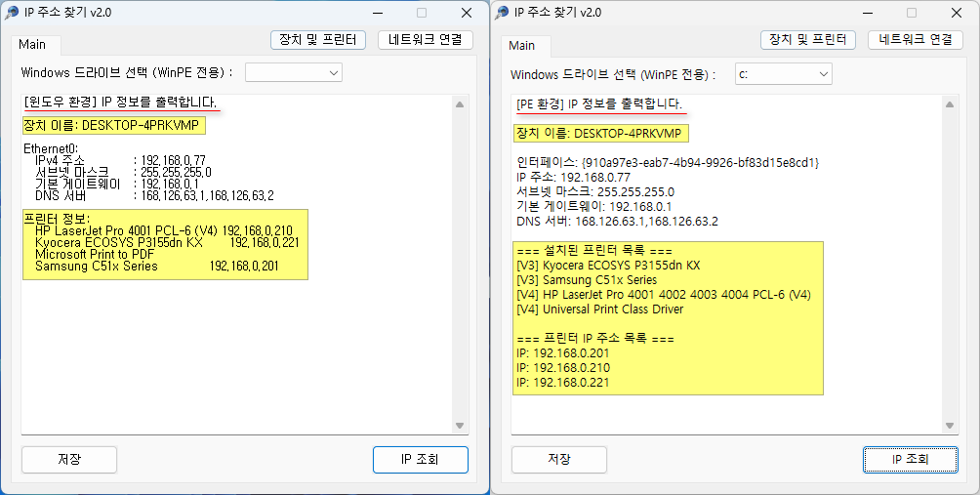Click 프린터 정보: heading
980x495 pixels.
[x=57, y=219]
